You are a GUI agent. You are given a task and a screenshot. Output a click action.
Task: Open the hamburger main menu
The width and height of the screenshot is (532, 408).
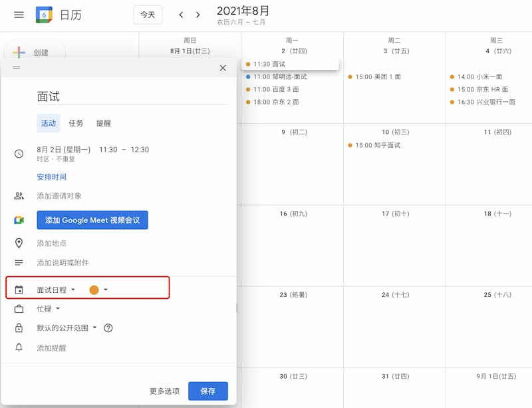(19, 15)
